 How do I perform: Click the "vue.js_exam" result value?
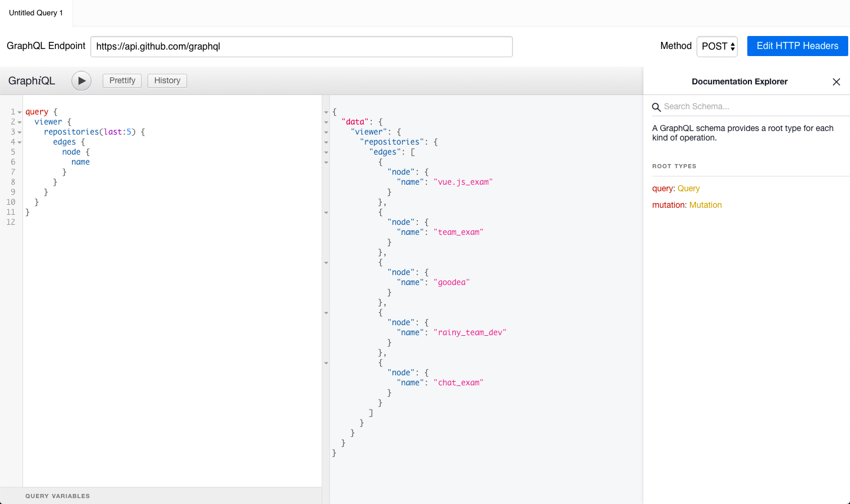(463, 182)
